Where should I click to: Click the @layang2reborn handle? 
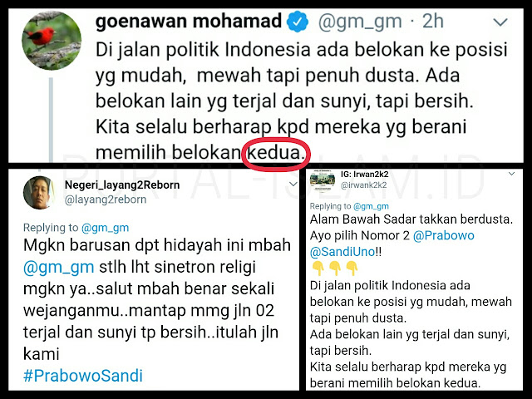pyautogui.click(x=106, y=199)
